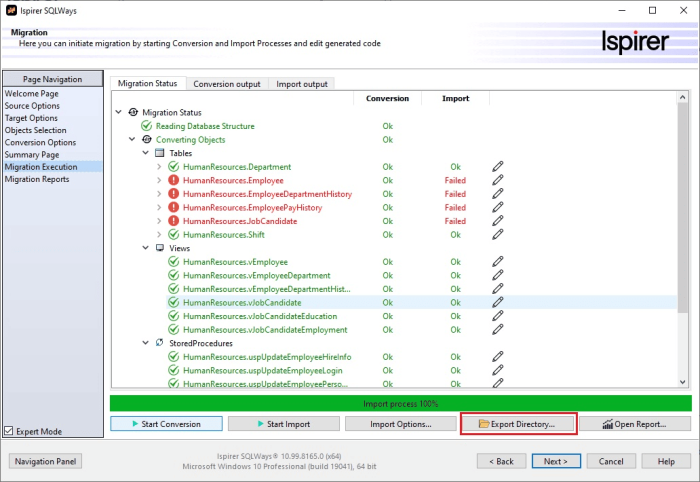The width and height of the screenshot is (700, 482).
Task: Click green check icon beside HumanResources.Shift
Action: (173, 235)
